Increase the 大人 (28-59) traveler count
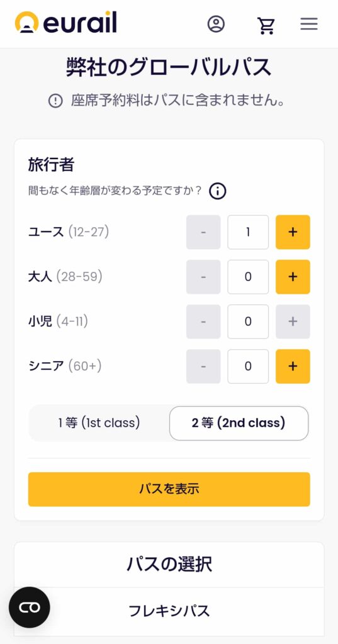 click(293, 277)
